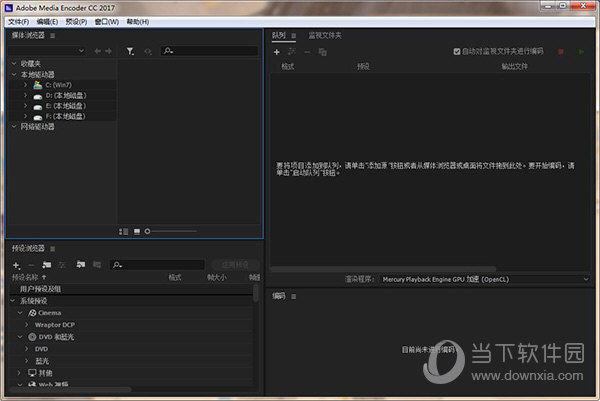Switch Media Browser to list view

pyautogui.click(x=123, y=231)
